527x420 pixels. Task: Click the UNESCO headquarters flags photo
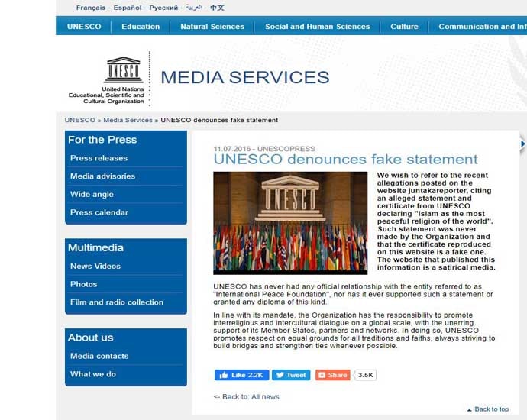pyautogui.click(x=290, y=223)
